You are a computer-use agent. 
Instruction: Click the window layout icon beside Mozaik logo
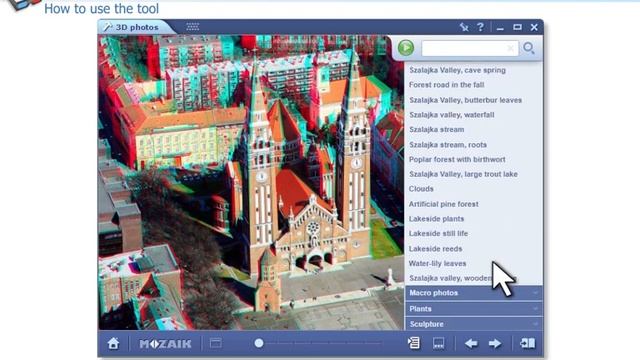[216, 343]
